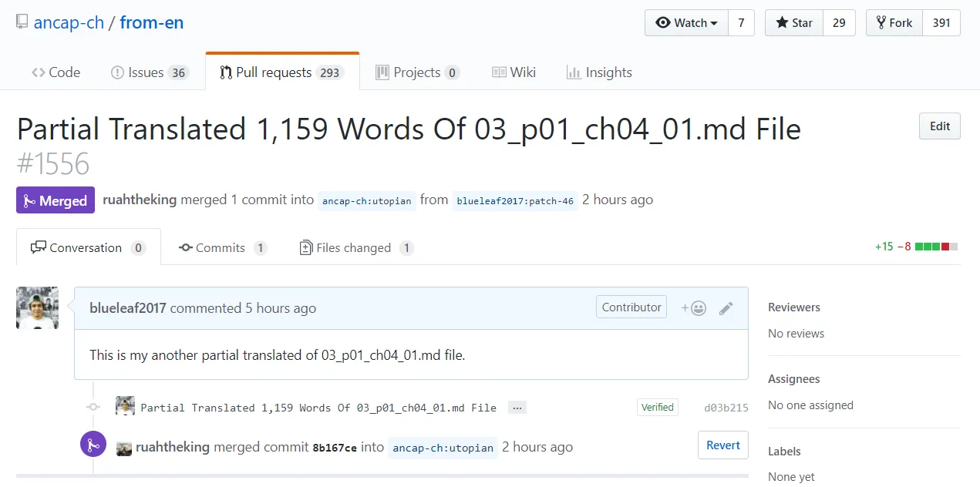Select the Conversation tab
The width and height of the screenshot is (980, 487).
pos(88,247)
